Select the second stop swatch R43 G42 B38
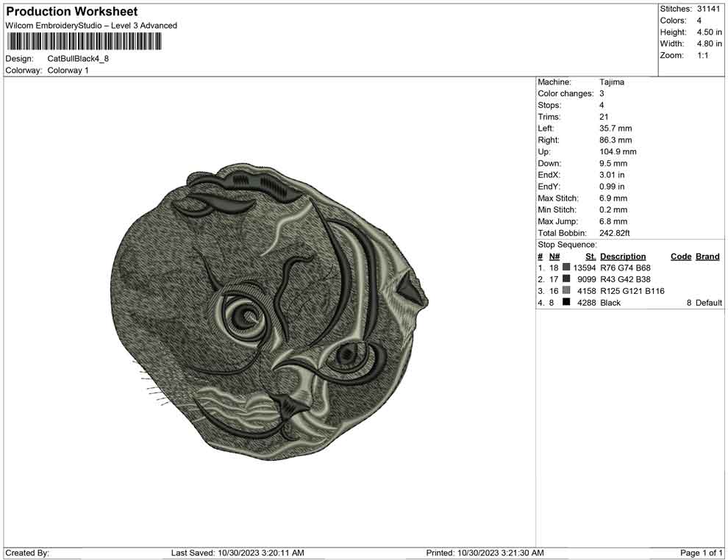This screenshot has width=728, height=560. point(566,280)
